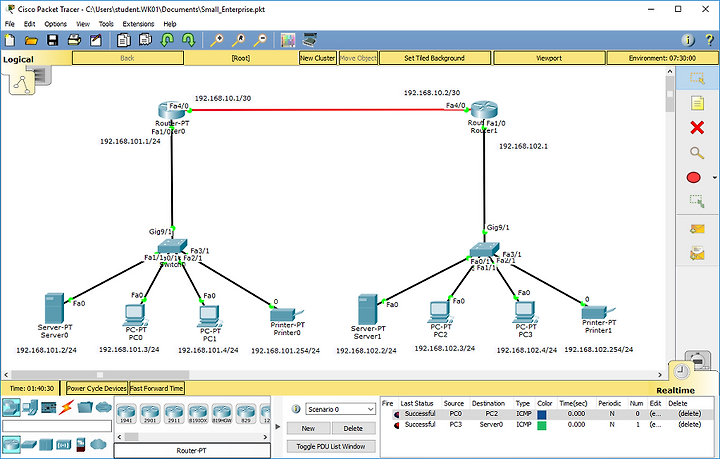
Task: Choose the Select tool in the right toolbar
Action: (697, 78)
